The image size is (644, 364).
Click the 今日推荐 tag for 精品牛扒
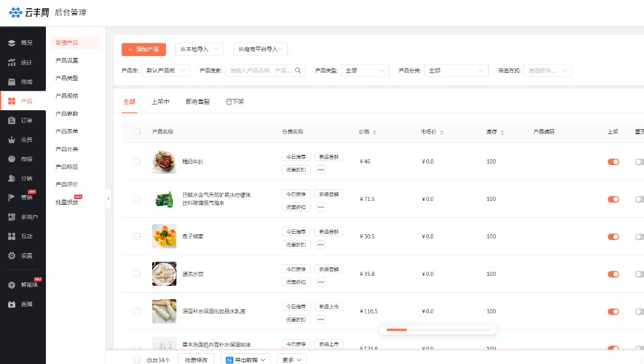[296, 157]
